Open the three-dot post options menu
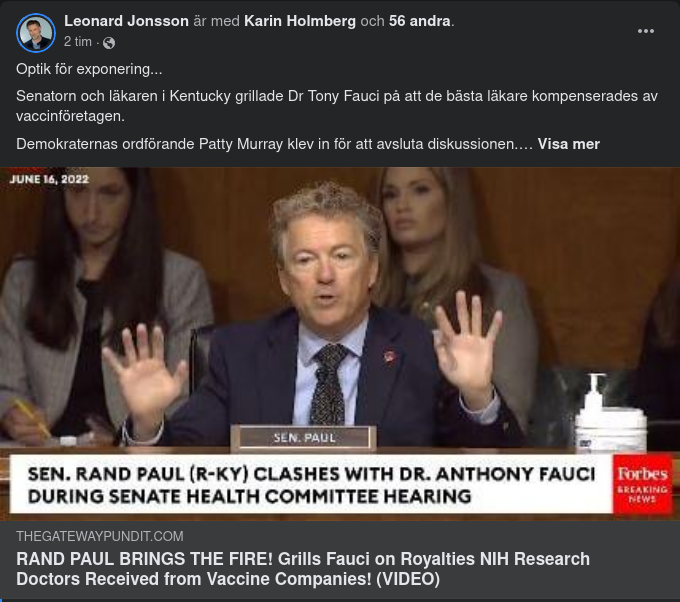 click(x=646, y=31)
